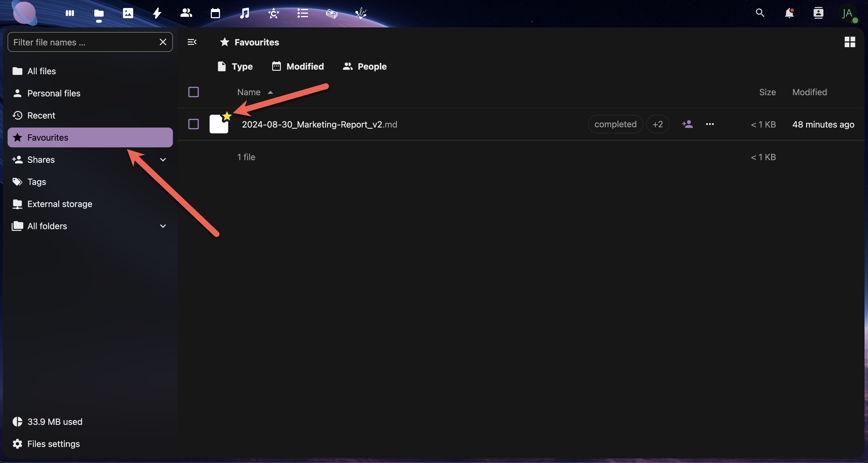Open the Photos app icon

[x=128, y=13]
